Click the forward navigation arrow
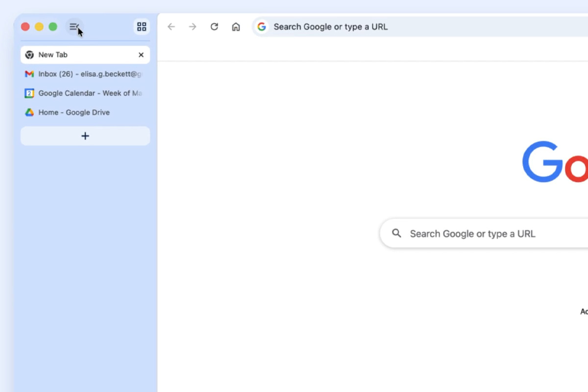The width and height of the screenshot is (588, 392). coord(193,27)
